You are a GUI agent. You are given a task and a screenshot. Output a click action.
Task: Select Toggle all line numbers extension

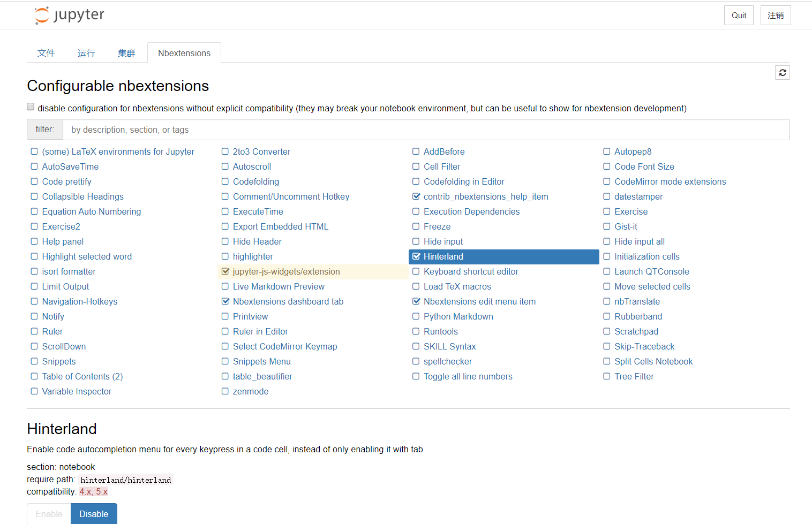click(468, 377)
